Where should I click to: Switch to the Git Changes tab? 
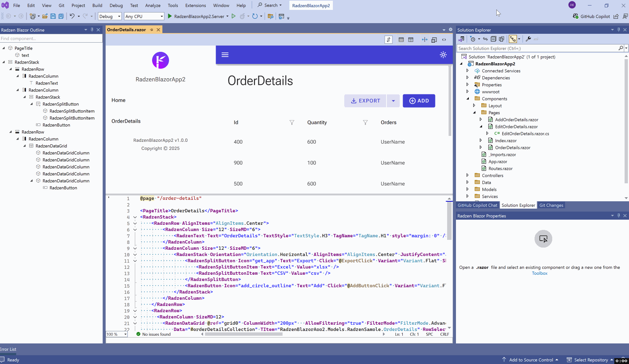pos(551,205)
